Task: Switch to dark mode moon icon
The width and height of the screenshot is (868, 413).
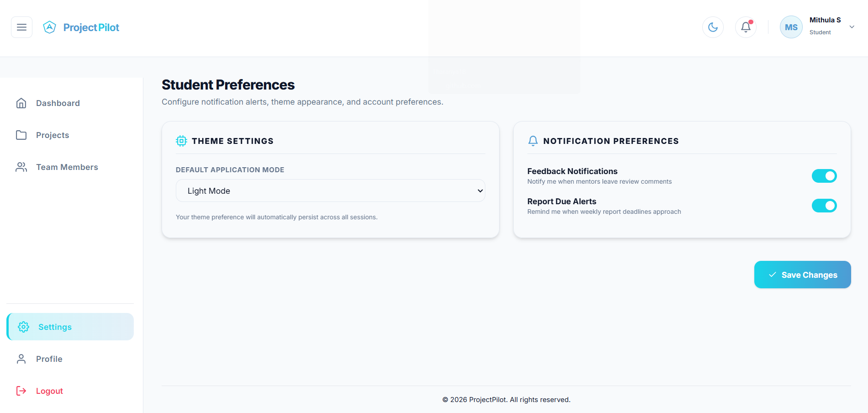Action: tap(713, 27)
